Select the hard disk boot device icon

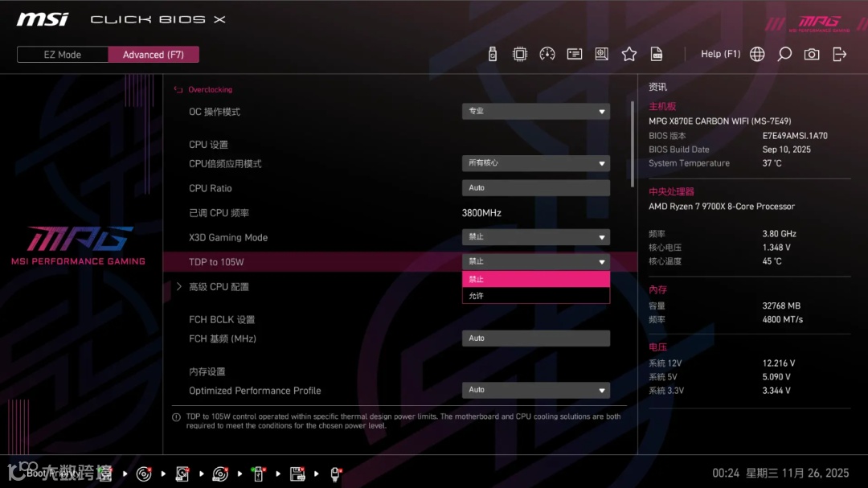(182, 474)
